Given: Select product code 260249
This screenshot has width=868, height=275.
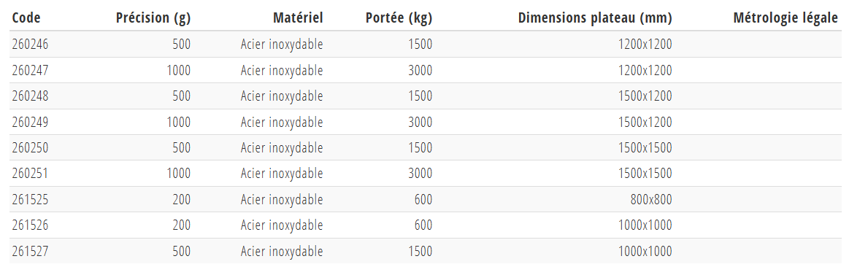Looking at the screenshot, I should (x=30, y=122).
